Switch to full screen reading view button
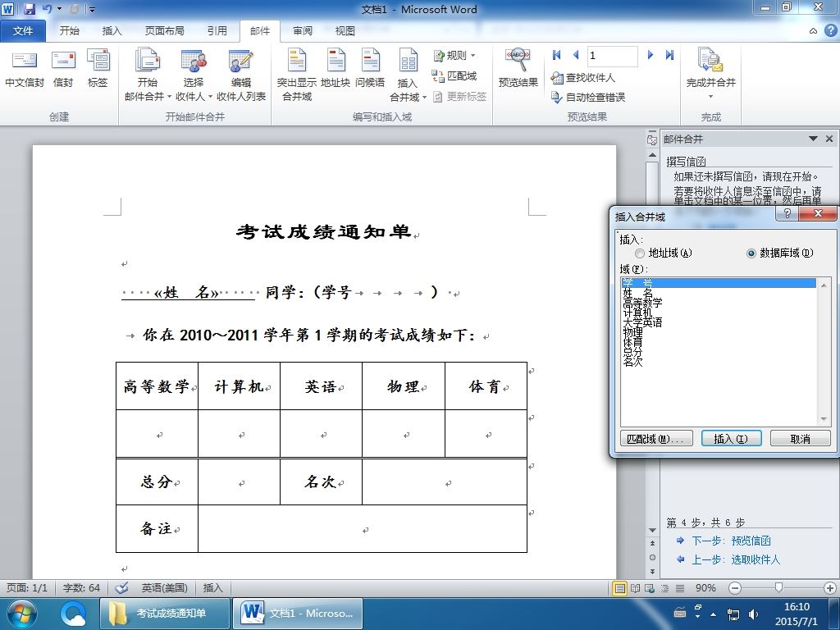This screenshot has height=630, width=840. pos(635,588)
